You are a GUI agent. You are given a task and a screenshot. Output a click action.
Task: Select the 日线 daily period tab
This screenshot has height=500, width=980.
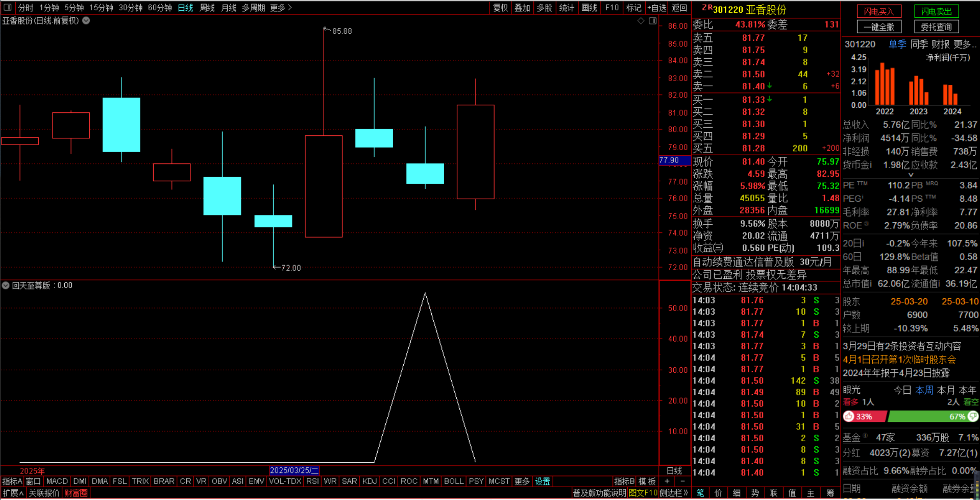(x=185, y=8)
